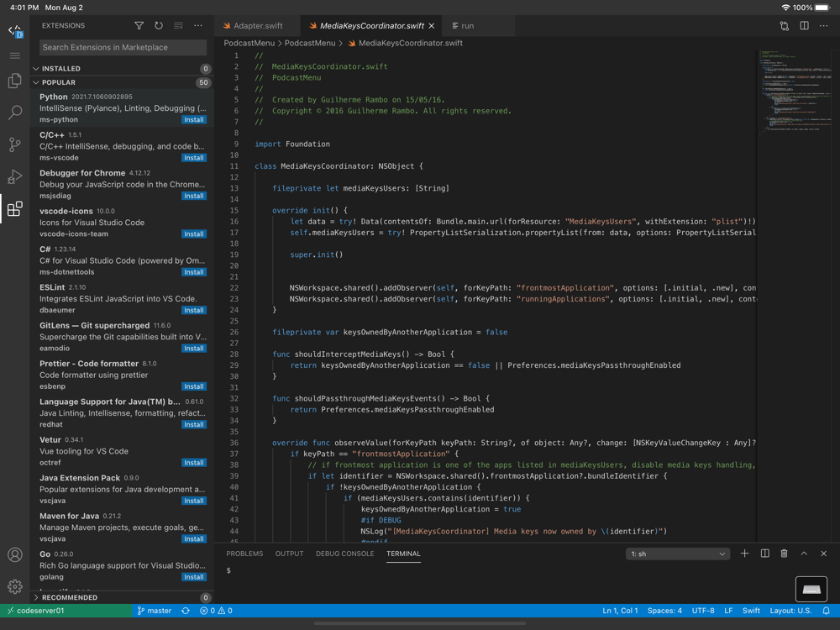Open the Search magnifier in activity bar

point(15,113)
